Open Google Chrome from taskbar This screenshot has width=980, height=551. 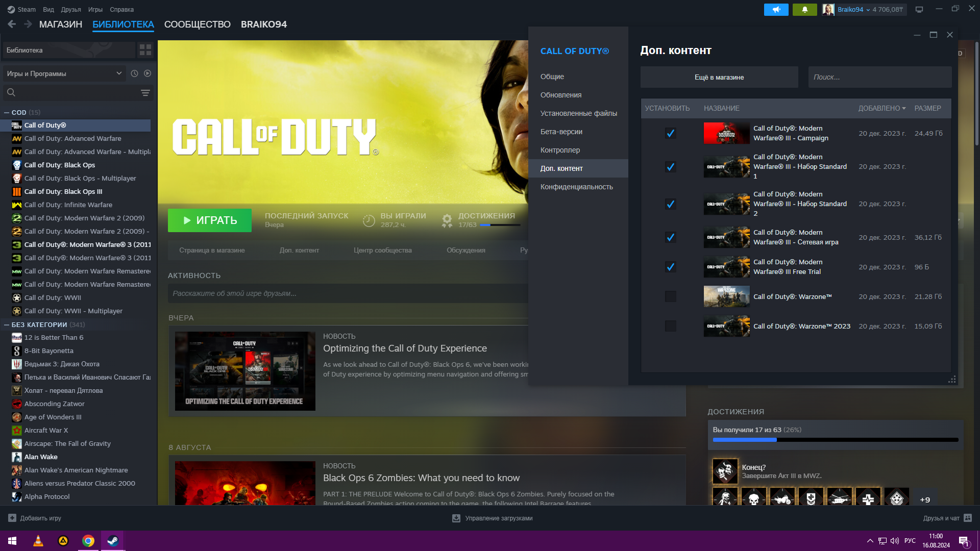coord(88,541)
